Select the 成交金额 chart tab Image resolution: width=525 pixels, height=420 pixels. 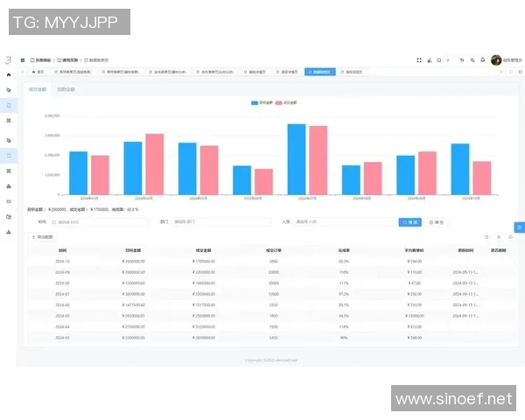pos(38,89)
